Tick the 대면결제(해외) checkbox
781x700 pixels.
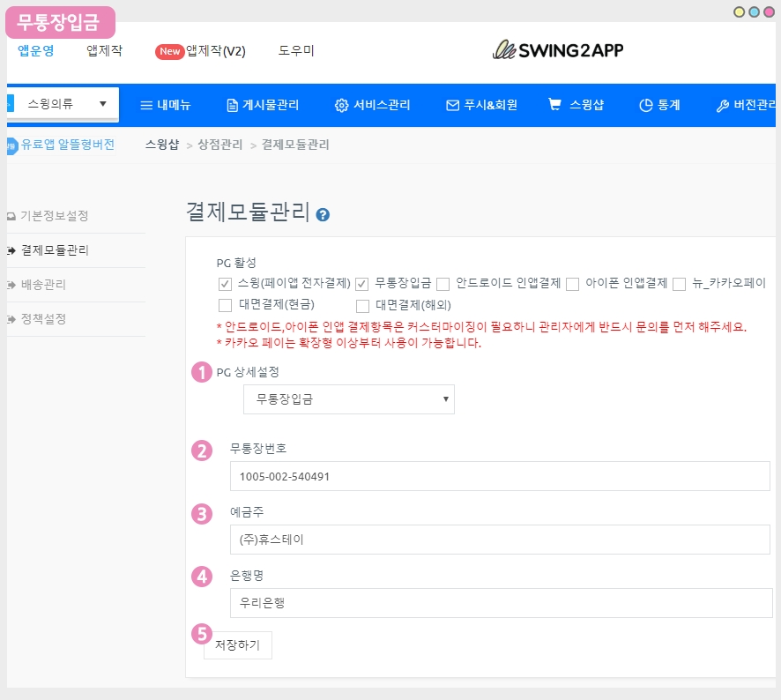362,305
